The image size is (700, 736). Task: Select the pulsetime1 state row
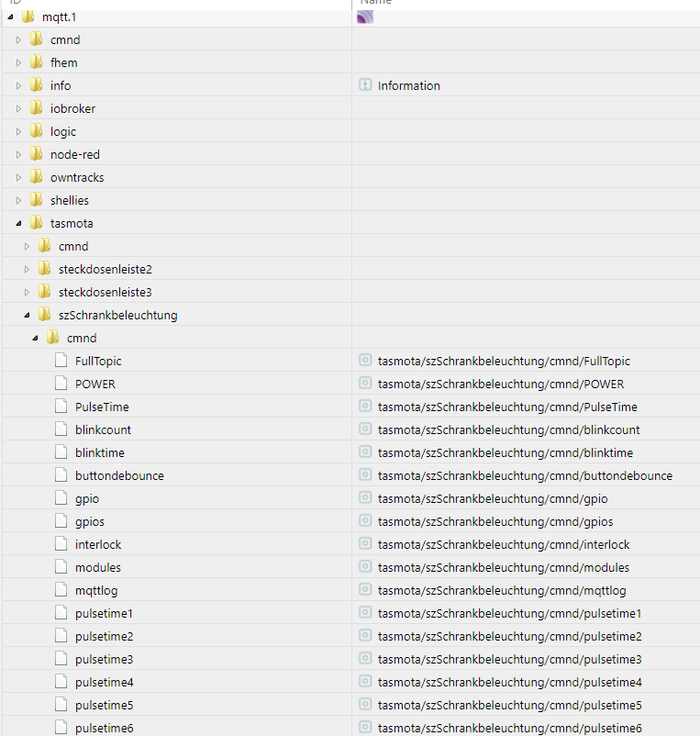click(351, 614)
